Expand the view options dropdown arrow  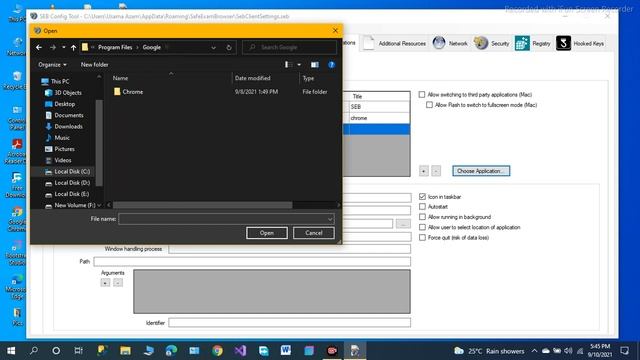(x=299, y=64)
